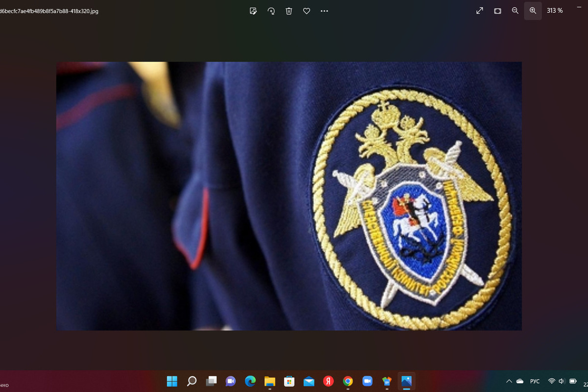Open the Chat app on the taskbar
The width and height of the screenshot is (588, 392).
pyautogui.click(x=231, y=381)
